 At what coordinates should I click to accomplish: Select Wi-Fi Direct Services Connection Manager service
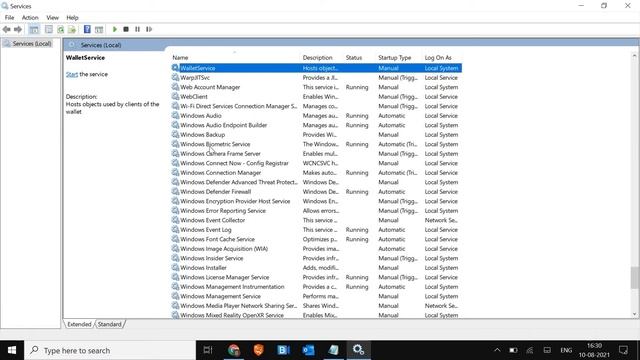click(x=316, y=106)
